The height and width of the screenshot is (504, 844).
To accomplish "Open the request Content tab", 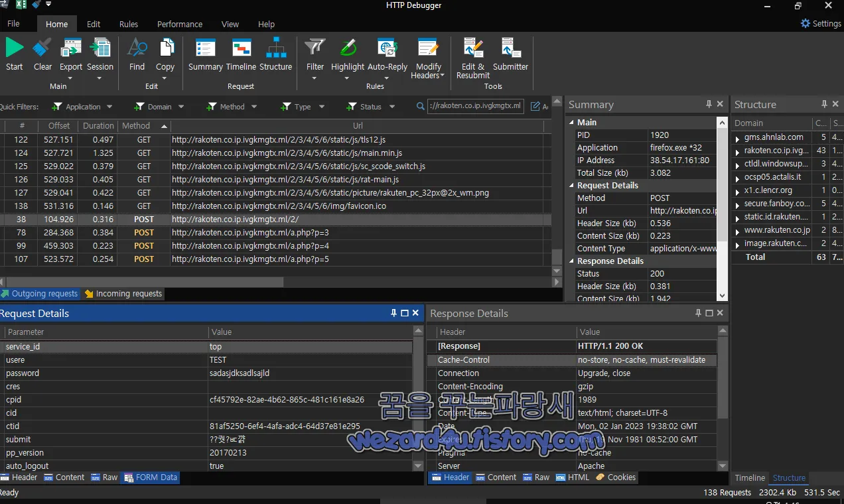I will (64, 477).
